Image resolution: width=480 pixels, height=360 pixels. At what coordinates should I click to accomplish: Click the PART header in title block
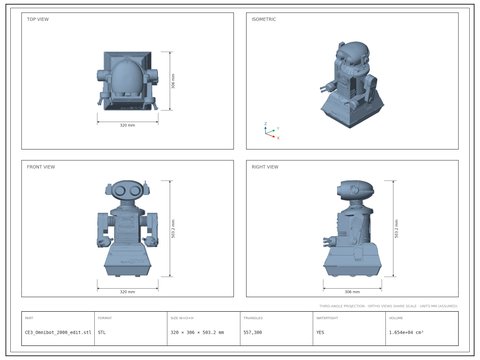(x=29, y=318)
